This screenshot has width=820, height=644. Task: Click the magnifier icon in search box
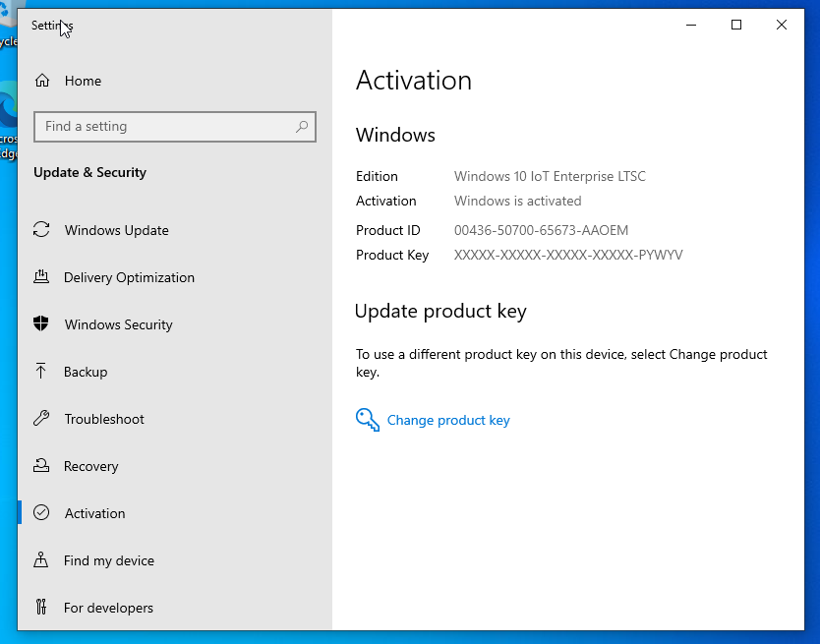302,127
